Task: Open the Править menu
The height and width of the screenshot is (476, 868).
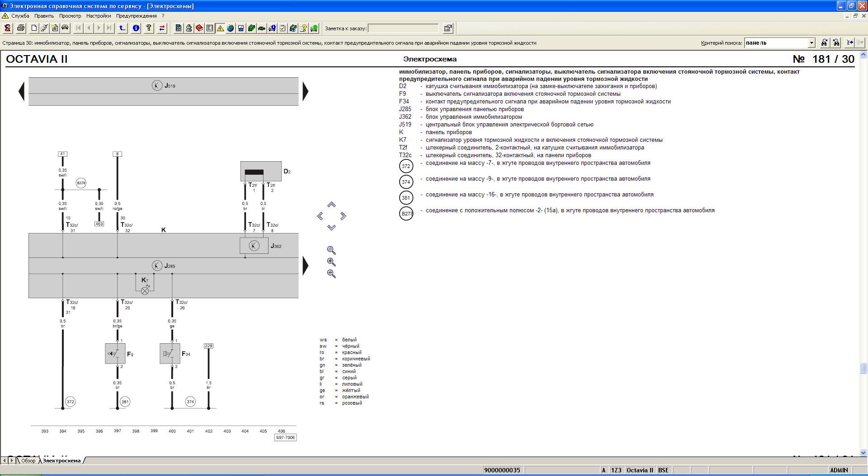Action: tap(44, 16)
